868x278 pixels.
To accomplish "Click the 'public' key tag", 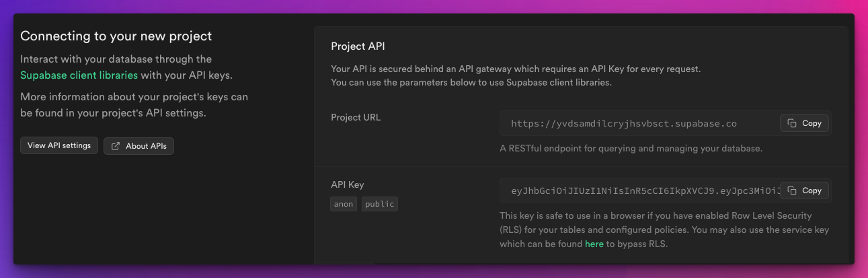I will 380,204.
